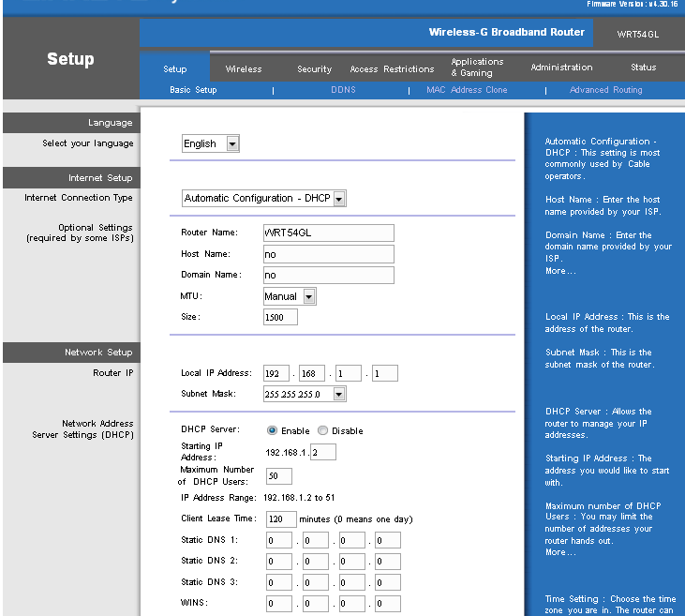
Task: Click Local IP third octet field
Action: click(x=349, y=373)
